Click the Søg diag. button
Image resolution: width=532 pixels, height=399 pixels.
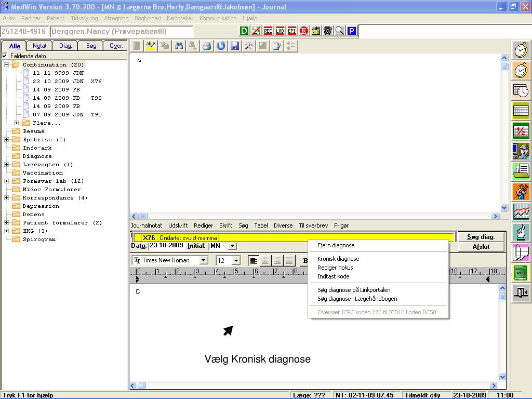[x=481, y=237]
